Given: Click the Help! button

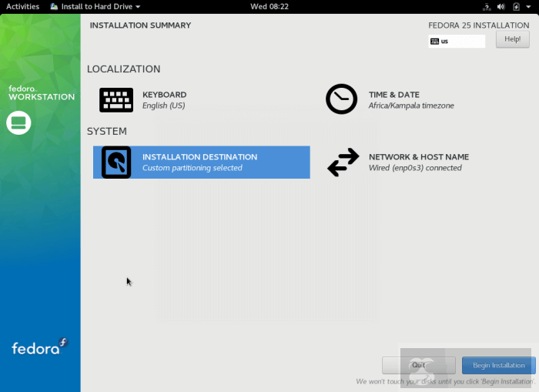Looking at the screenshot, I should tap(513, 39).
